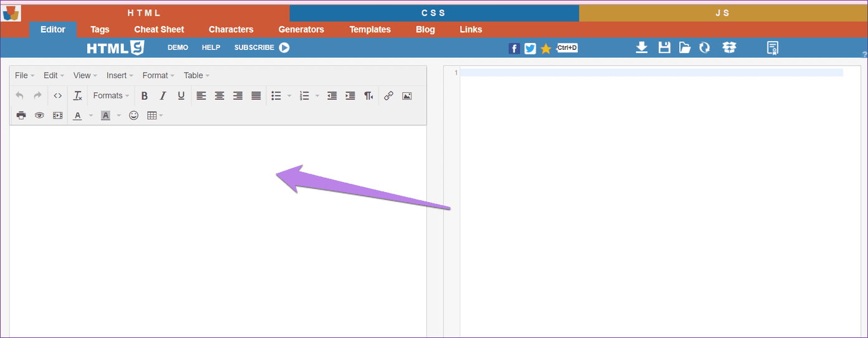Open the Formats dropdown
The width and height of the screenshot is (868, 338).
(111, 96)
